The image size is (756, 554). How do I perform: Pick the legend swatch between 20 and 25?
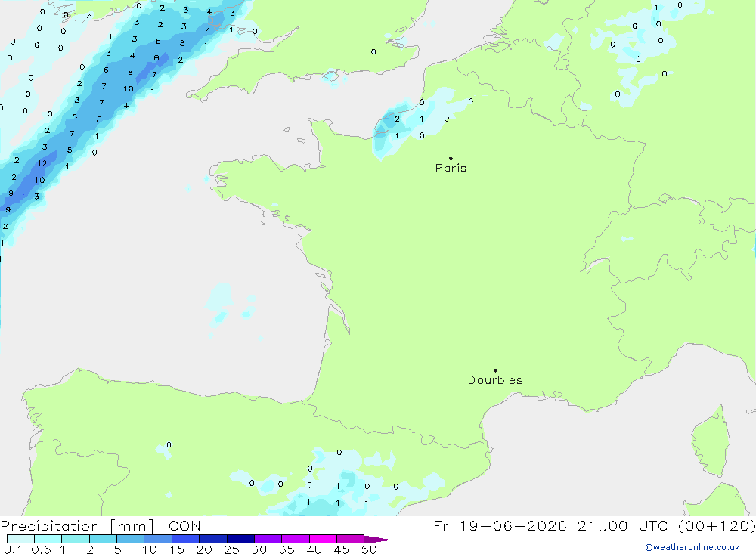213,539
